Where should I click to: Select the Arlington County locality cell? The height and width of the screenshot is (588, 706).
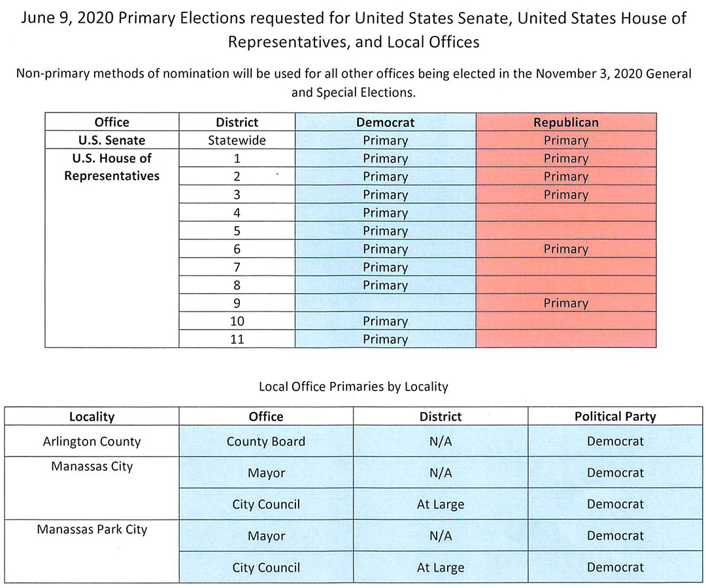[x=92, y=441]
